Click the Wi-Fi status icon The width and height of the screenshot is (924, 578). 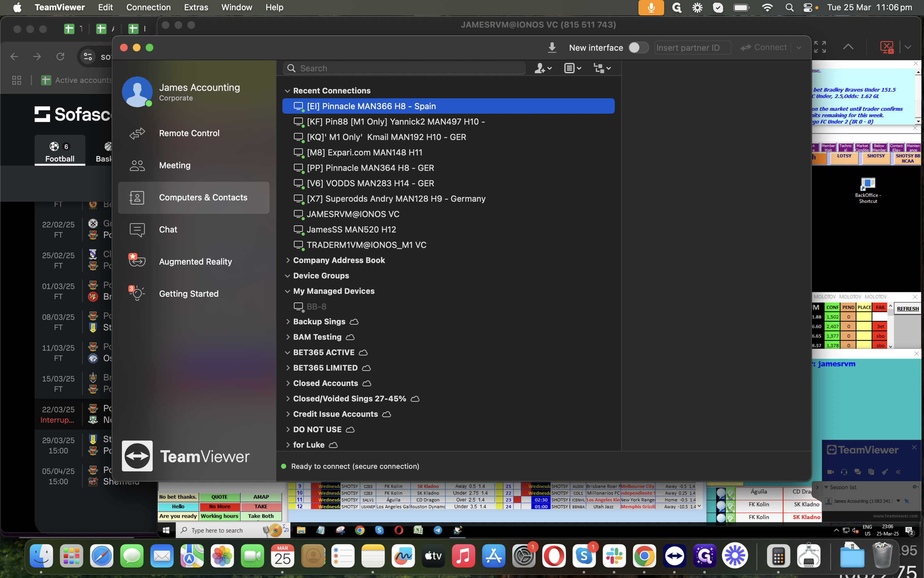coord(767,7)
